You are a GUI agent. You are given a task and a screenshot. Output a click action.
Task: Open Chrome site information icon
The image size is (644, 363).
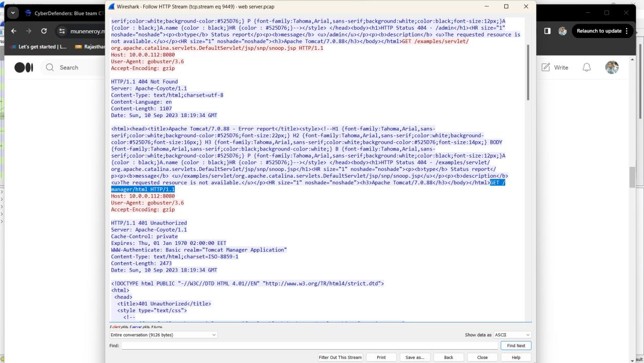pyautogui.click(x=61, y=31)
